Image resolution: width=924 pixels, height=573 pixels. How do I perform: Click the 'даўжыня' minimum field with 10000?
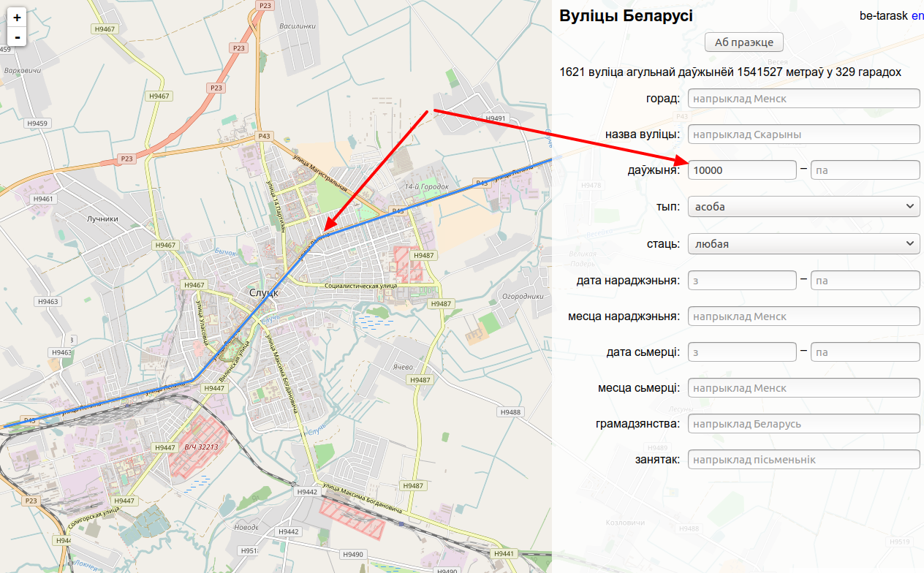pyautogui.click(x=742, y=170)
